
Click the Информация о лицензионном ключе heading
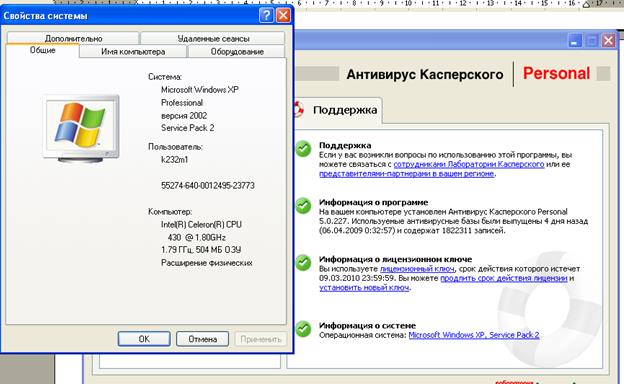(x=396, y=259)
